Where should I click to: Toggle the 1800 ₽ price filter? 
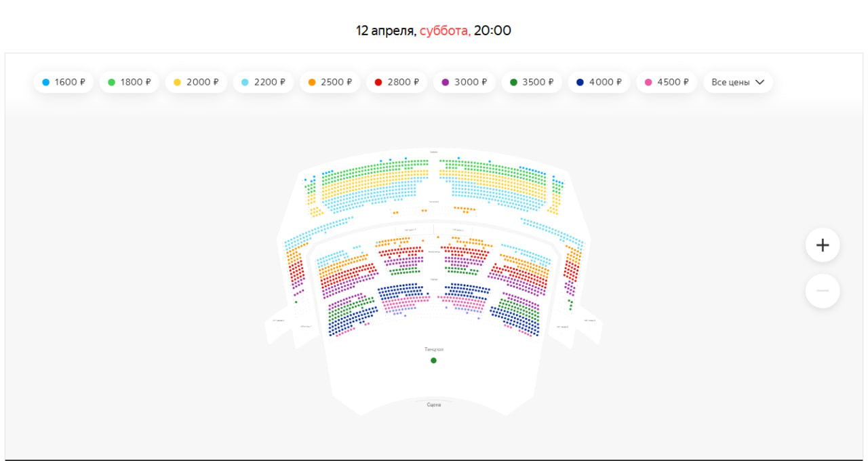point(130,82)
